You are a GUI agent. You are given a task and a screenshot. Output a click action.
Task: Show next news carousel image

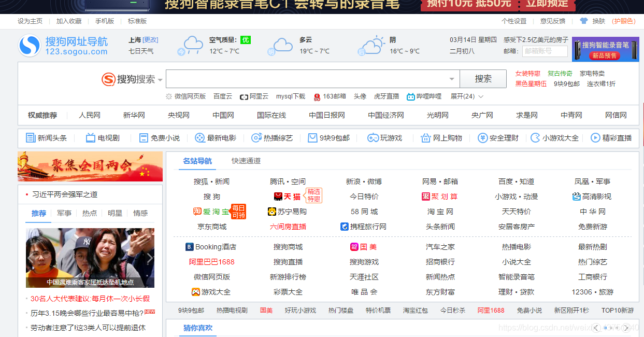click(x=150, y=258)
